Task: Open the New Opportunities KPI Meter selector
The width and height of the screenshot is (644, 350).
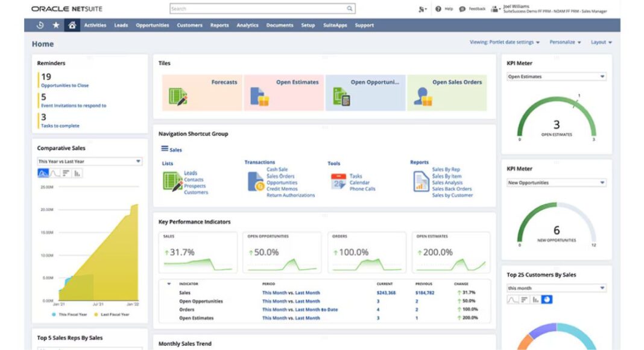Action: click(556, 182)
